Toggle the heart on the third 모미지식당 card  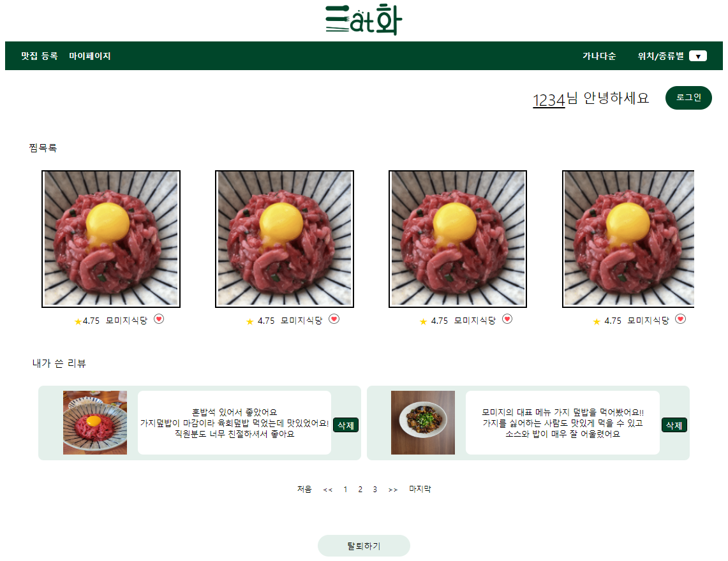point(507,319)
